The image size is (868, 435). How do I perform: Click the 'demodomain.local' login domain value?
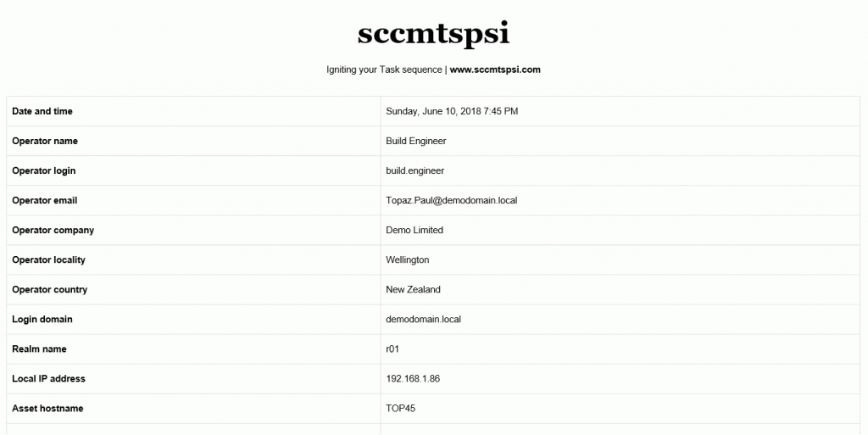(423, 319)
